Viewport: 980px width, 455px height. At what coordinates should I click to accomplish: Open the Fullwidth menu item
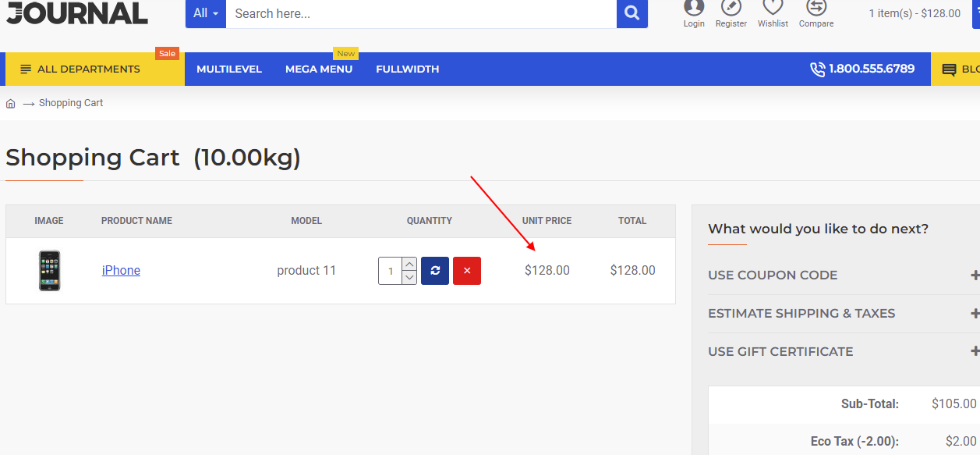click(408, 69)
